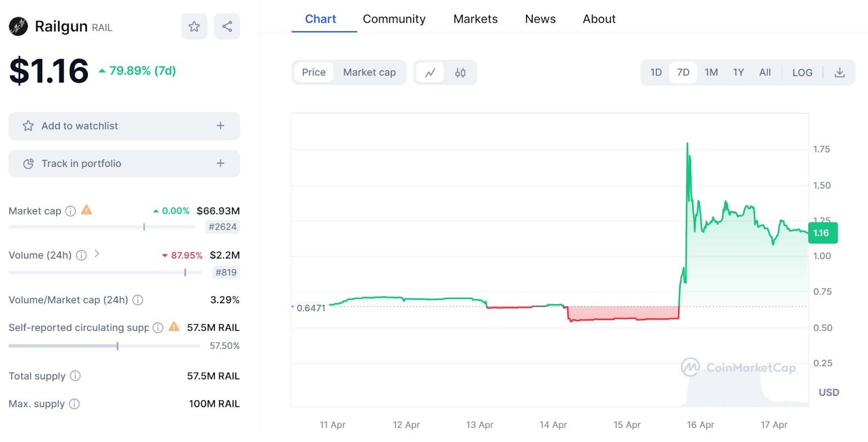Screen dimensions: 868x442
Task: Click the Max. supply info icon
Action: 74,404
